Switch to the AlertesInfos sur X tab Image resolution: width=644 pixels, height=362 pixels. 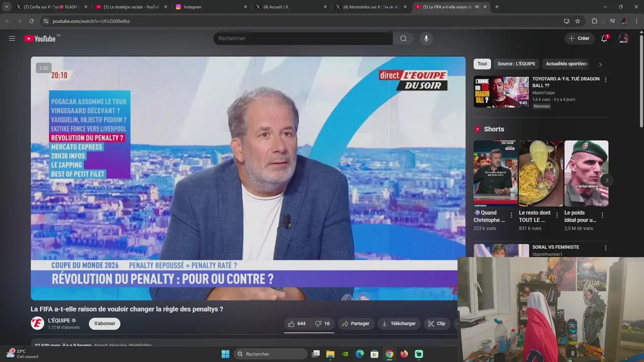pos(371,7)
